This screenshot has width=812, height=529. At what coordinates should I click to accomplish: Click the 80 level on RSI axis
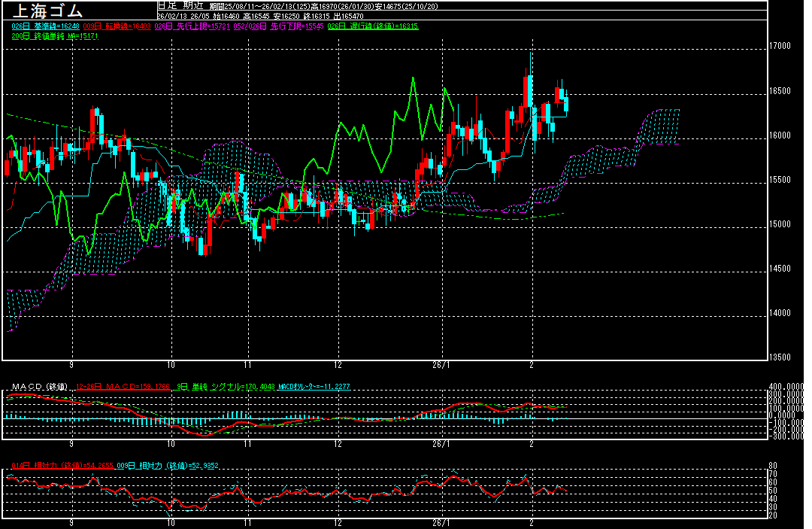point(772,466)
